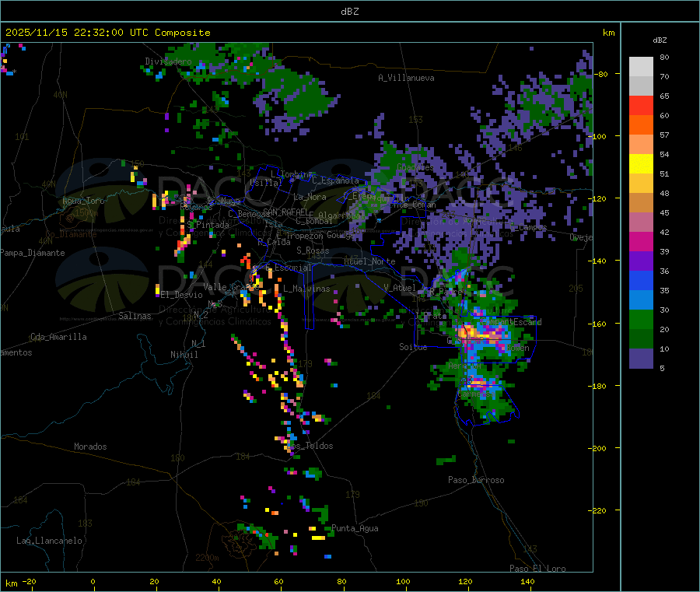The width and height of the screenshot is (700, 592).
Task: Click the S_Pintada map label
Action: point(208,225)
